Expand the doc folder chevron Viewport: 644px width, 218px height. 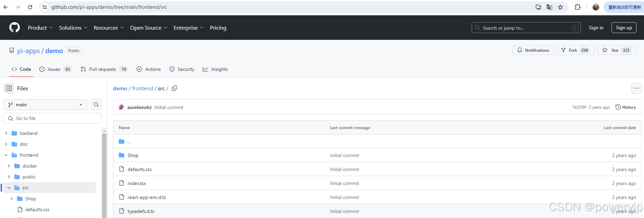pos(6,144)
